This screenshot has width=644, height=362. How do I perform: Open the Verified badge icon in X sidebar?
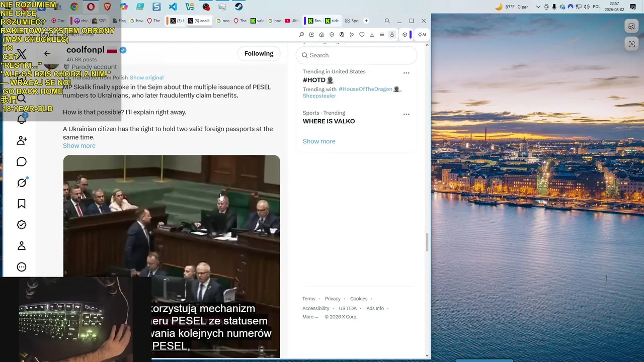point(22,225)
